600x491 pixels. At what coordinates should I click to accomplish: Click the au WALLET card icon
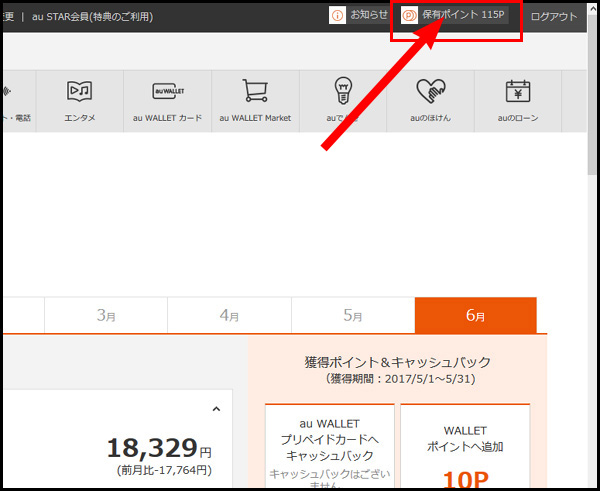coord(168,91)
